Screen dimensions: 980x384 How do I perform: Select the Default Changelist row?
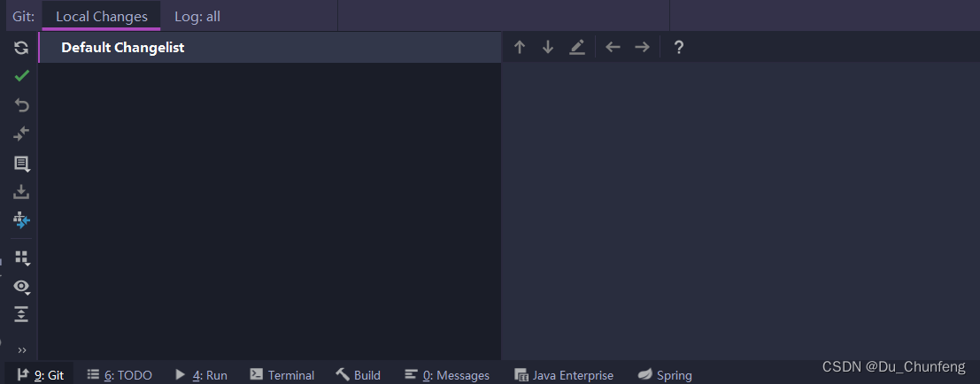tap(270, 48)
